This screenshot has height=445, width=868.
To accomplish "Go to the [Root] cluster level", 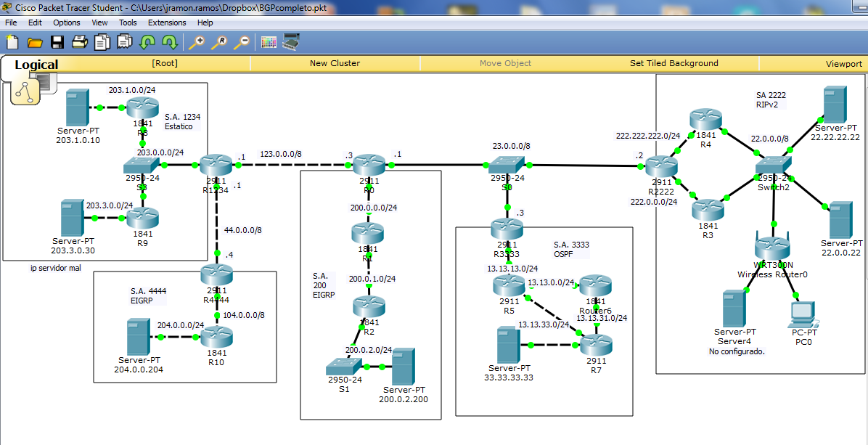I will (165, 63).
